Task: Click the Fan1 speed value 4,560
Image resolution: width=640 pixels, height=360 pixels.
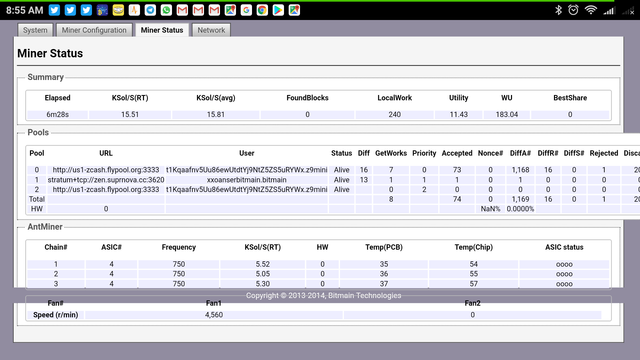Action: 213,315
